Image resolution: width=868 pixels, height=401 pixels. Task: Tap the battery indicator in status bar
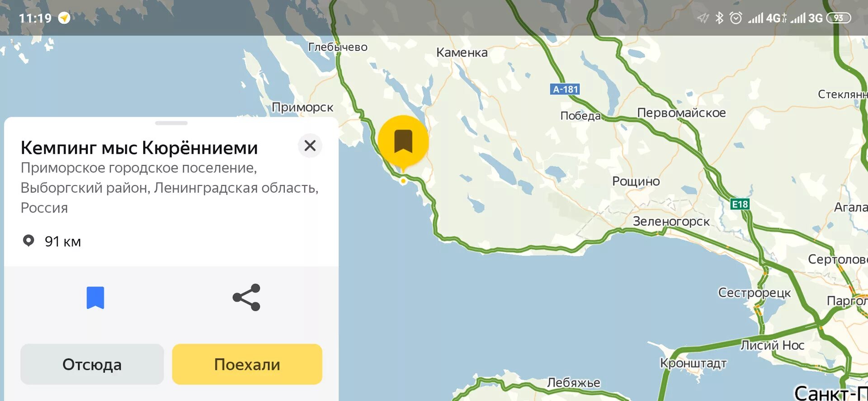839,18
